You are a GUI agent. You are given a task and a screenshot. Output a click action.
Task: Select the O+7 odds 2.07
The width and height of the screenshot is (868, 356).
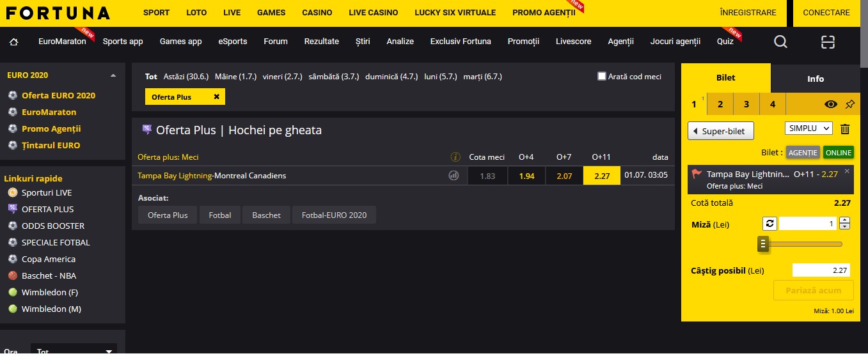pos(564,176)
